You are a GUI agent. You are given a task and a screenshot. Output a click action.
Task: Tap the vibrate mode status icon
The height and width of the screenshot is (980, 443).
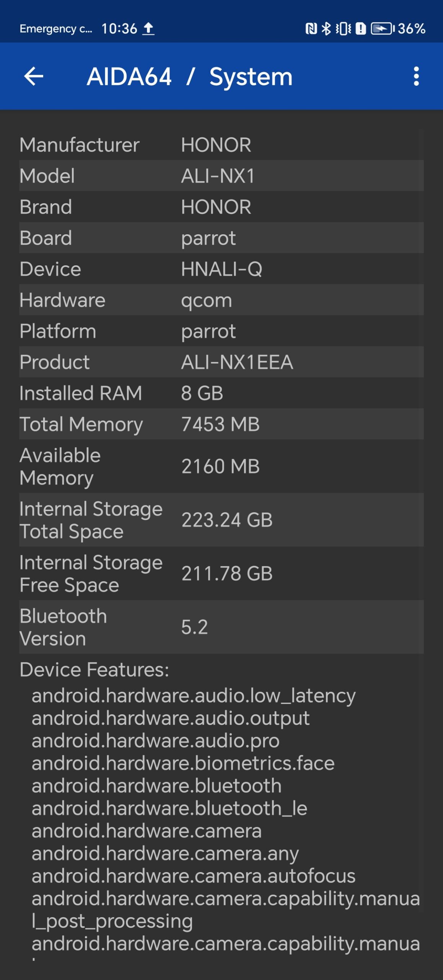coord(343,29)
